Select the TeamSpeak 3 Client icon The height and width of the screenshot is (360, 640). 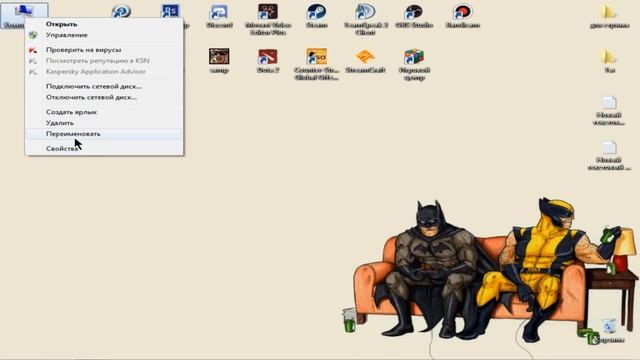coord(365,19)
